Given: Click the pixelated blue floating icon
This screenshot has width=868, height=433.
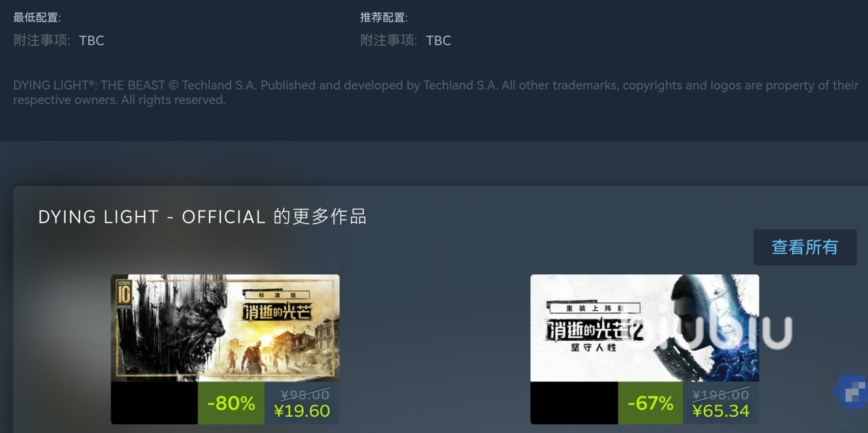Looking at the screenshot, I should tap(851, 392).
